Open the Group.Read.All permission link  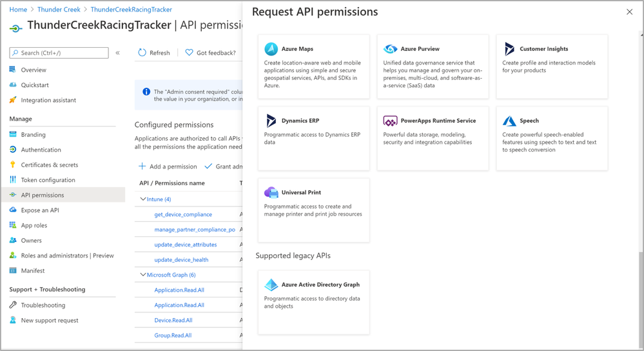(x=173, y=336)
